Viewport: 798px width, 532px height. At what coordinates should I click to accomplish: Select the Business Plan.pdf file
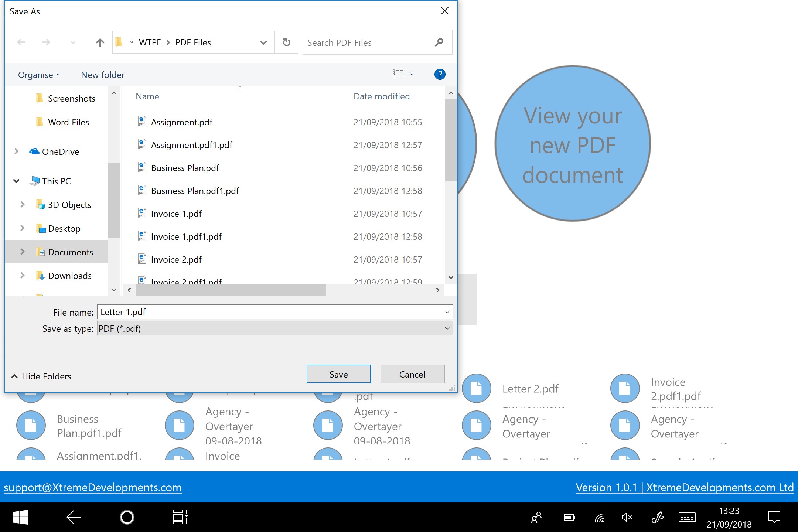pyautogui.click(x=185, y=168)
